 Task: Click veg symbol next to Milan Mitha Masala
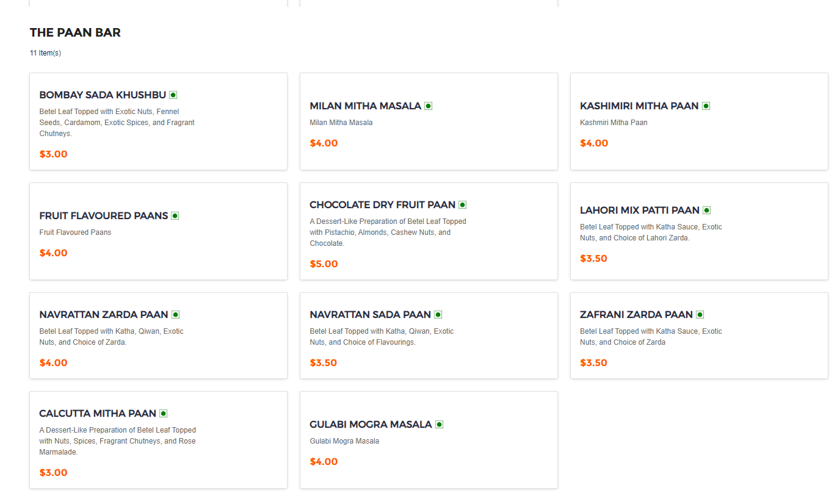click(429, 106)
